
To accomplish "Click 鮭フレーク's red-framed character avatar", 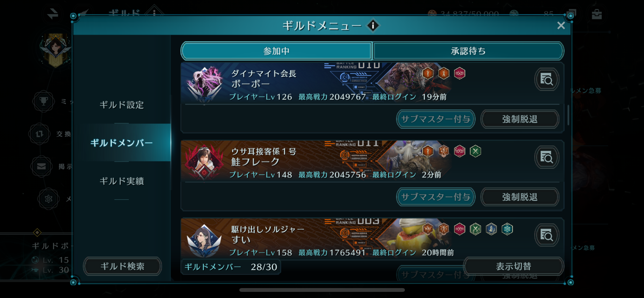I will (204, 161).
